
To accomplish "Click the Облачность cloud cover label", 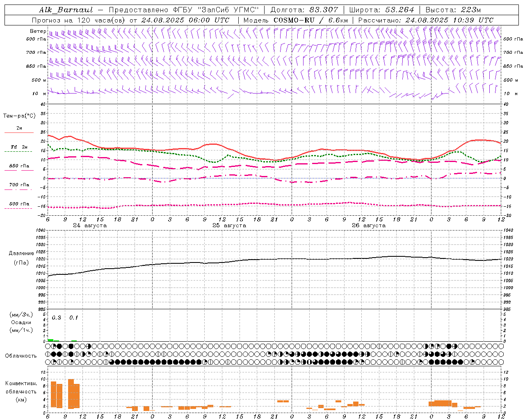I will pyautogui.click(x=21, y=356).
